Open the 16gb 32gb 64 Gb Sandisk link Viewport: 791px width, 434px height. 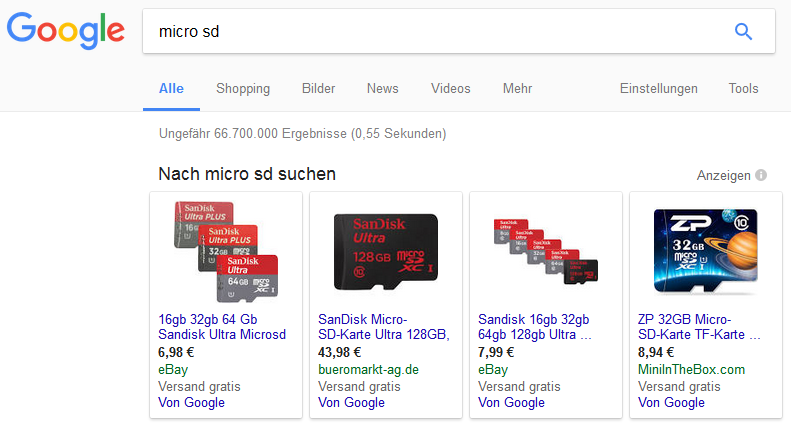pos(222,326)
